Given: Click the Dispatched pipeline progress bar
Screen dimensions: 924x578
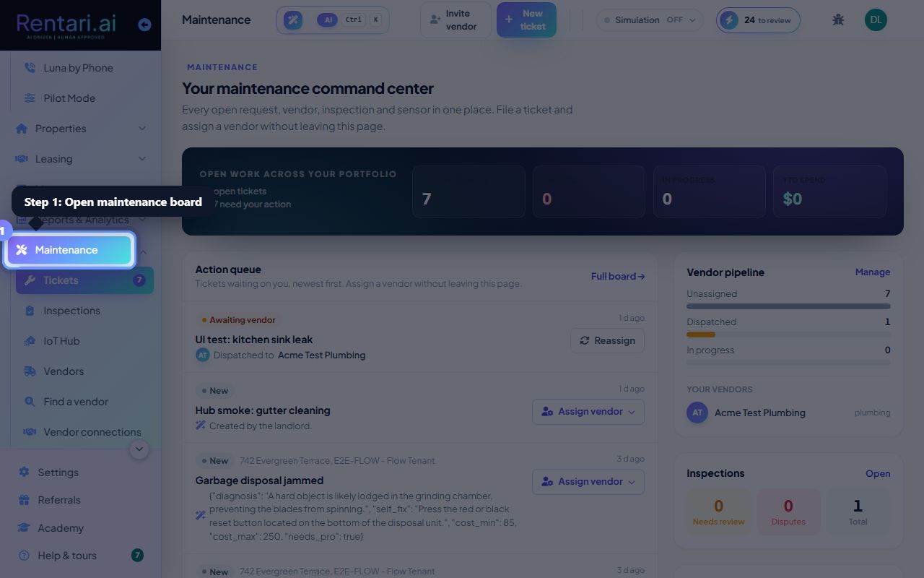Looking at the screenshot, I should click(788, 335).
